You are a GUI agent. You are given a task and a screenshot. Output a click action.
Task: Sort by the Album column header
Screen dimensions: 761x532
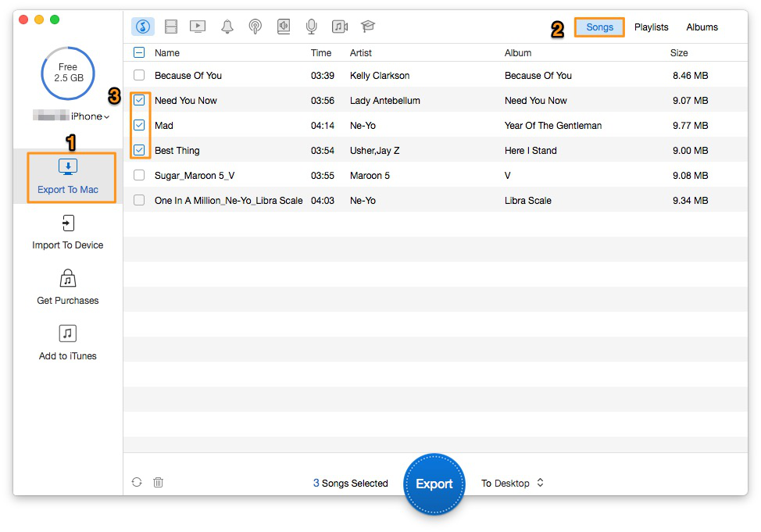tap(518, 53)
